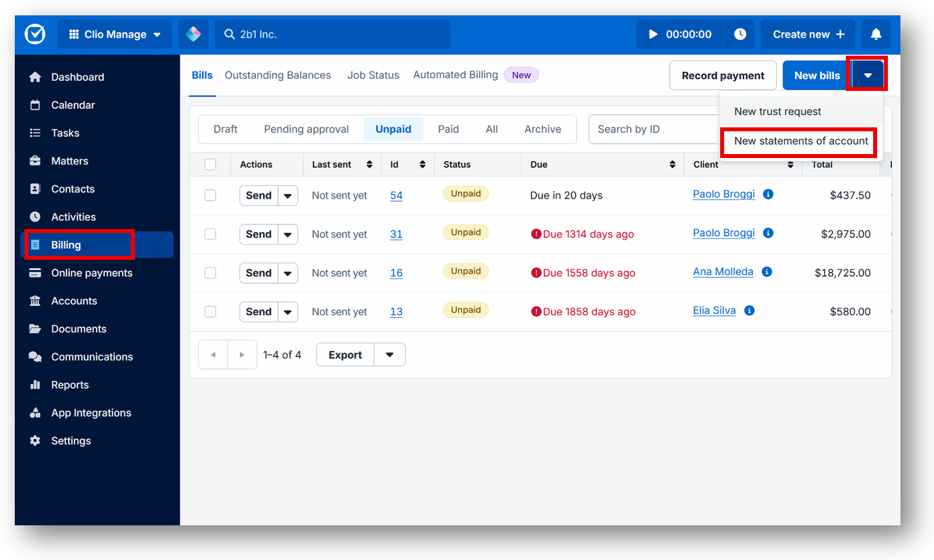The width and height of the screenshot is (934, 560).
Task: Start the timer with the play icon
Action: click(652, 34)
